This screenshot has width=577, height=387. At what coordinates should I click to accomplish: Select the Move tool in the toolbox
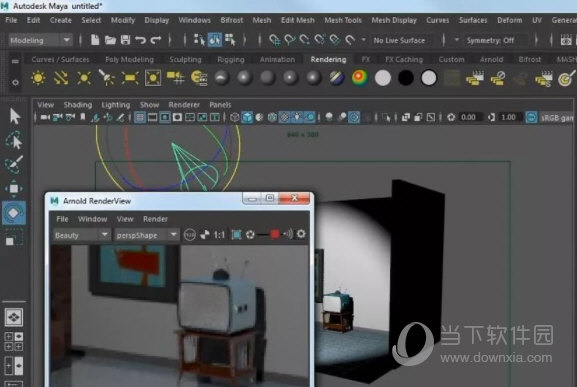pyautogui.click(x=14, y=189)
